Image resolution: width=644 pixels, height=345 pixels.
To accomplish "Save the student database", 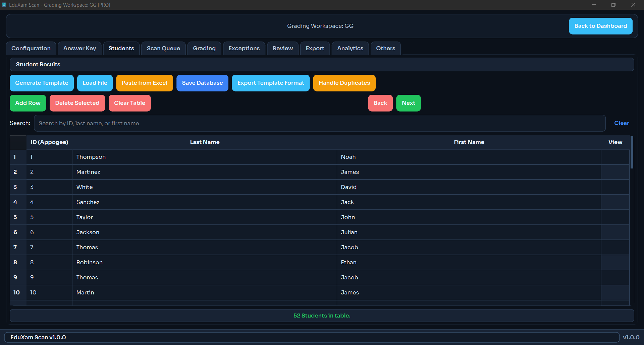I will click(x=202, y=83).
